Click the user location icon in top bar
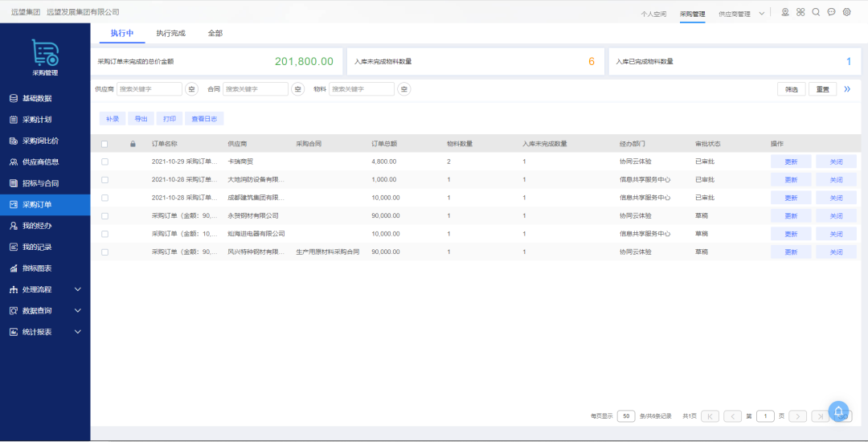 pos(785,12)
